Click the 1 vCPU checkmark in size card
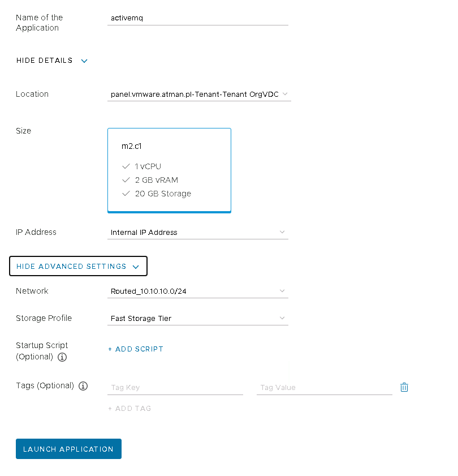 (126, 166)
